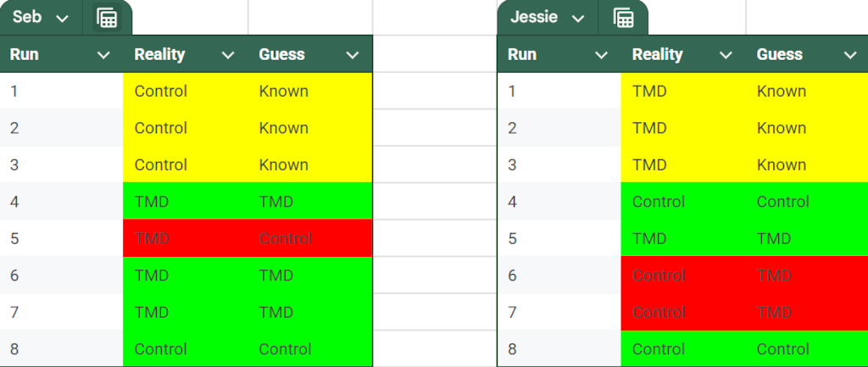
Task: Expand Guess column filter in Seb table
Action: pyautogui.click(x=353, y=55)
